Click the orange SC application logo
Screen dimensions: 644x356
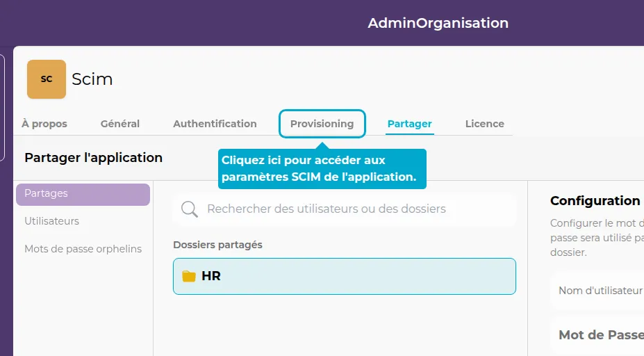[47, 79]
